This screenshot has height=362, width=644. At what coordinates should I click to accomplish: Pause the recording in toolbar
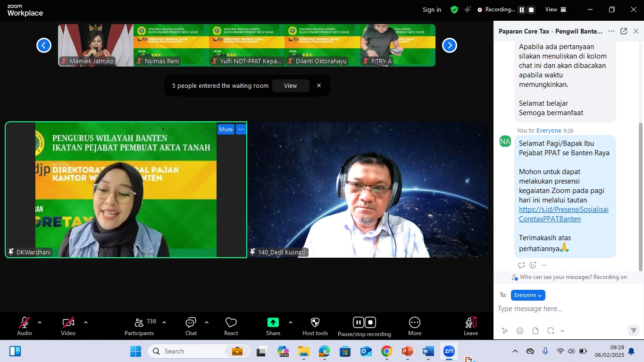(359, 322)
